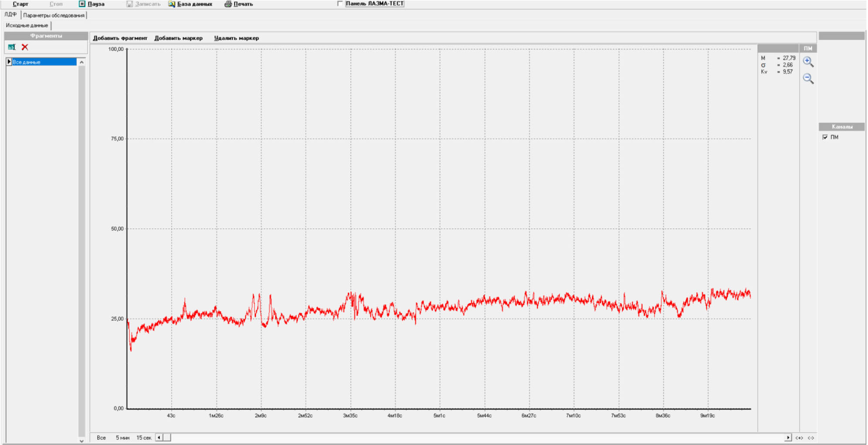The width and height of the screenshot is (868, 445).
Task: Set time range to 5 мин
Action: [122, 438]
